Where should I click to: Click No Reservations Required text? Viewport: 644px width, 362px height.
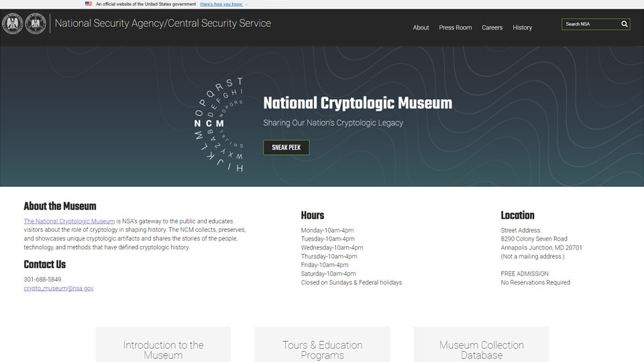tap(535, 282)
